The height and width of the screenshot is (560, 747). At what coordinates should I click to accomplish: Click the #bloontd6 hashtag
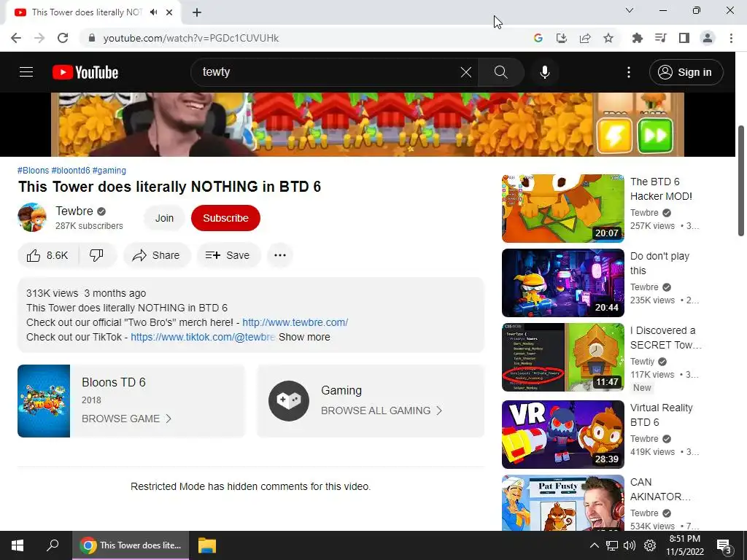pos(71,171)
